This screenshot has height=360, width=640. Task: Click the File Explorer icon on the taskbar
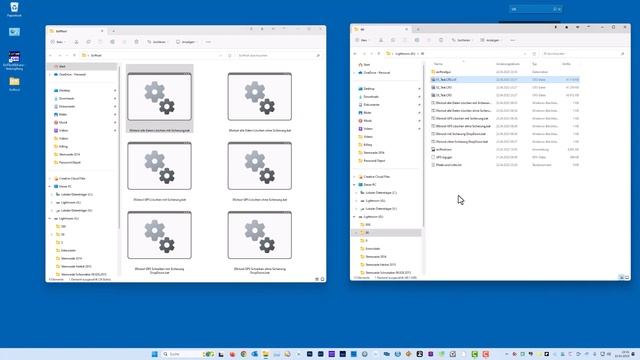[266, 354]
